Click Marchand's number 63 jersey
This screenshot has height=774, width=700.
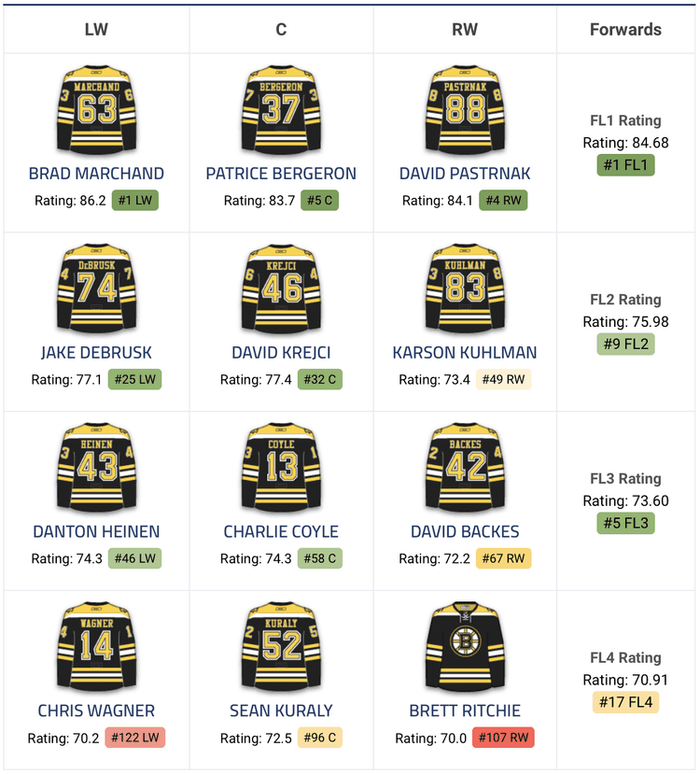pos(97,108)
